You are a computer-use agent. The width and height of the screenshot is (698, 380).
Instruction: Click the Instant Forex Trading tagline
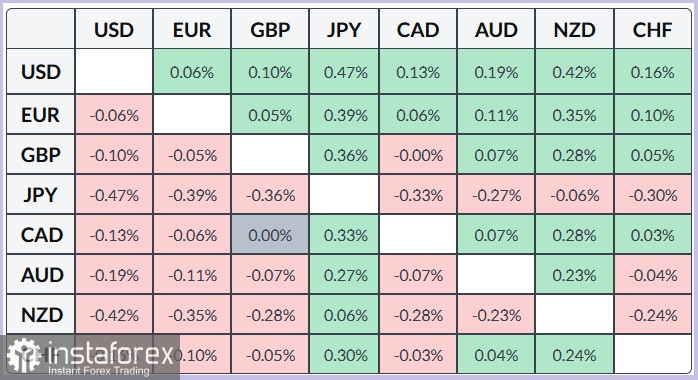click(98, 371)
